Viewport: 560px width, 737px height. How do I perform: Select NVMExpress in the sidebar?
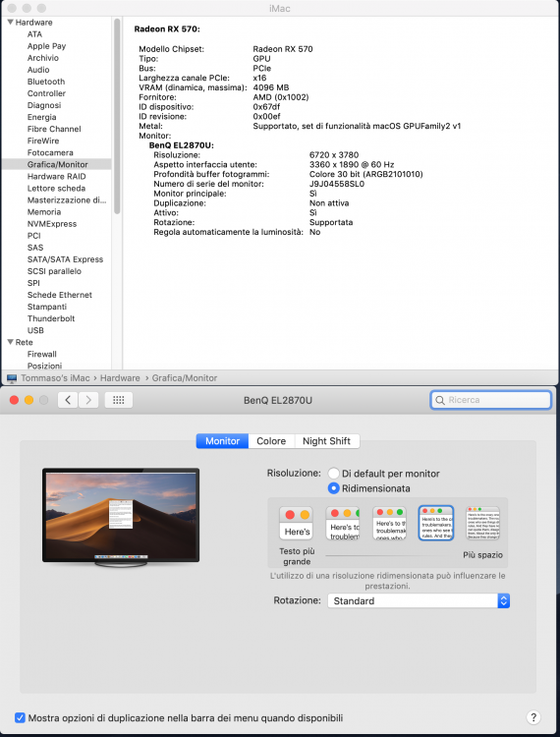tap(52, 224)
